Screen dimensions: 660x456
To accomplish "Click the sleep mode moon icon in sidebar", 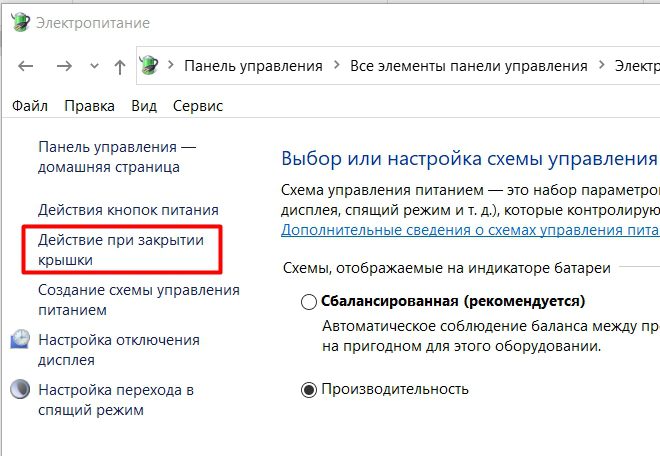I will [20, 389].
